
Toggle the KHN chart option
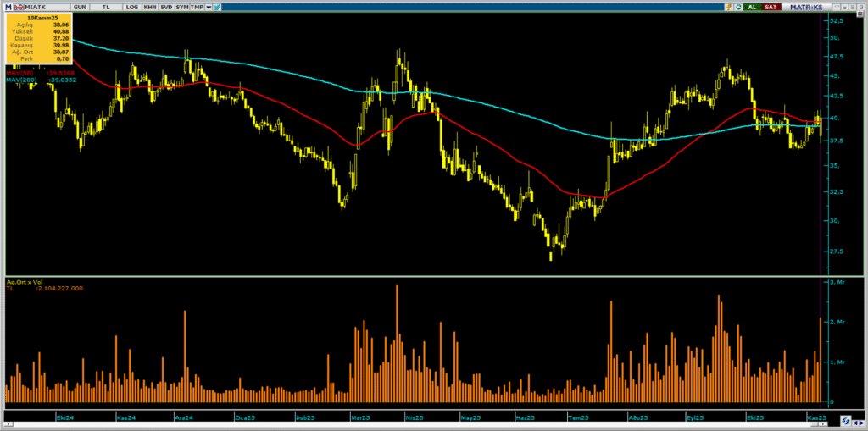pyautogui.click(x=149, y=7)
